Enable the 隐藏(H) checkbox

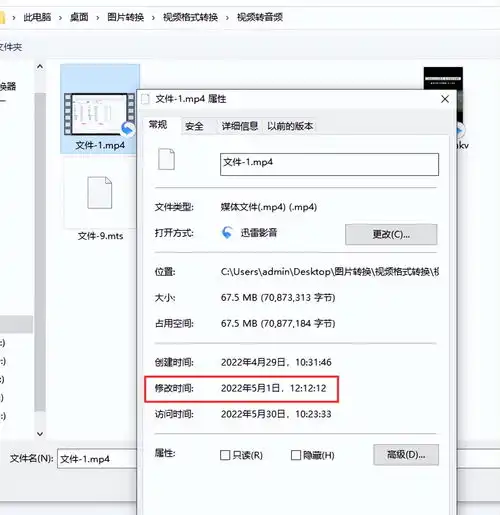click(x=296, y=455)
